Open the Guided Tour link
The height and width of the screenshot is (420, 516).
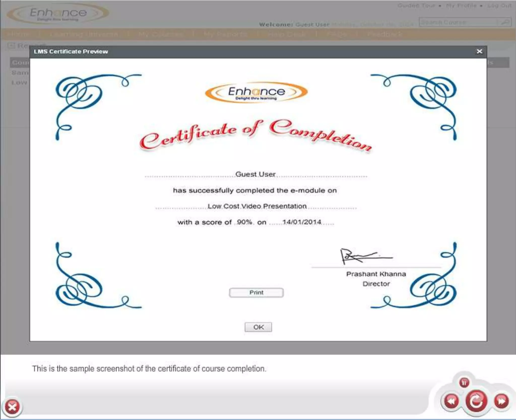416,6
